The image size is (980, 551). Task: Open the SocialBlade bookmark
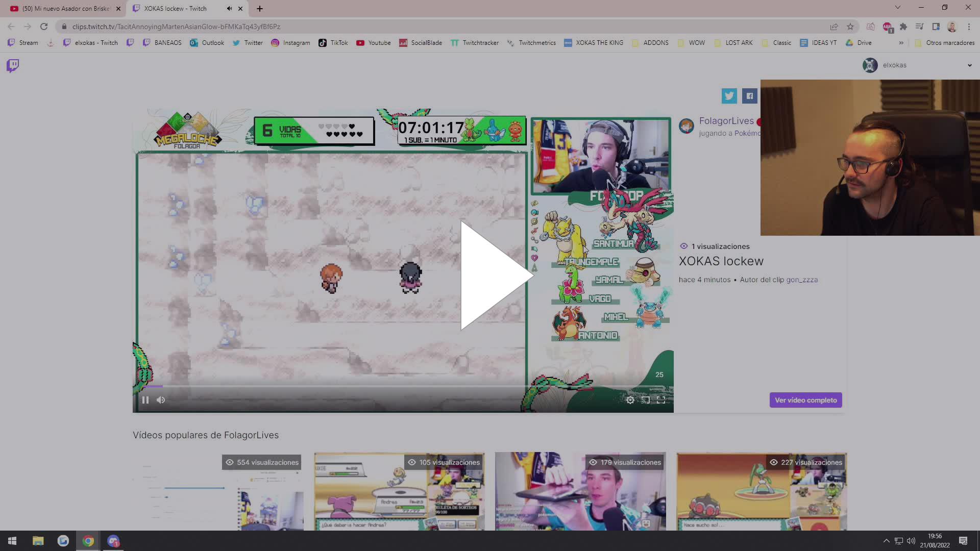click(x=421, y=43)
